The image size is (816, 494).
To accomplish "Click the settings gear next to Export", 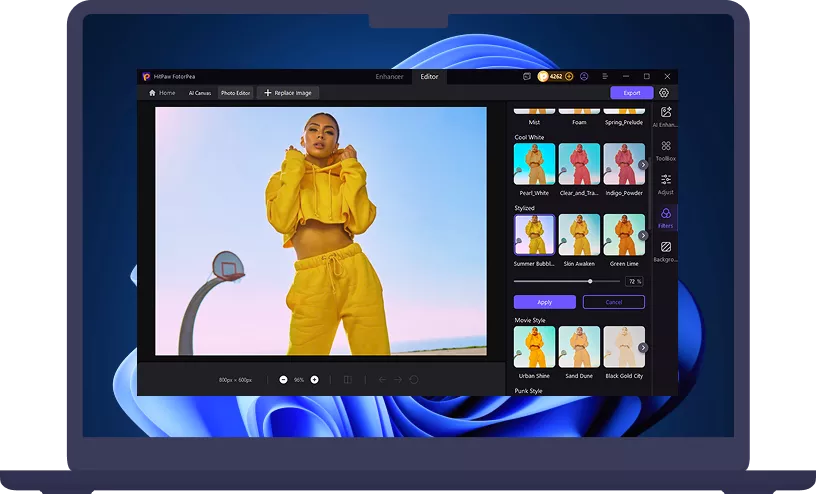I will point(664,93).
